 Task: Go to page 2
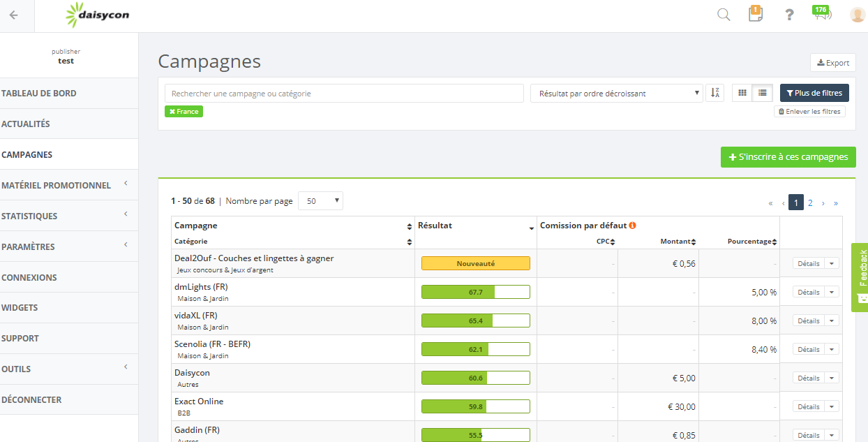(x=810, y=203)
